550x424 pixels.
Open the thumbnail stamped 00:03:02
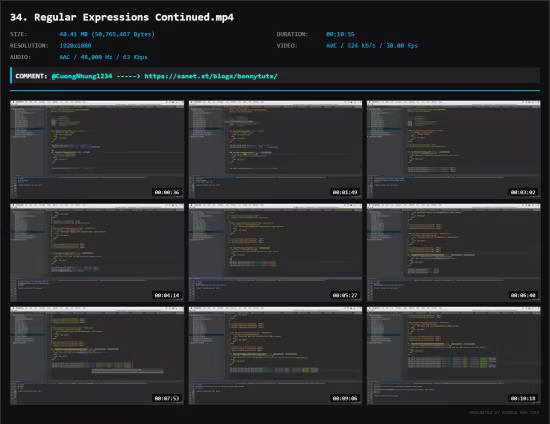(x=454, y=150)
